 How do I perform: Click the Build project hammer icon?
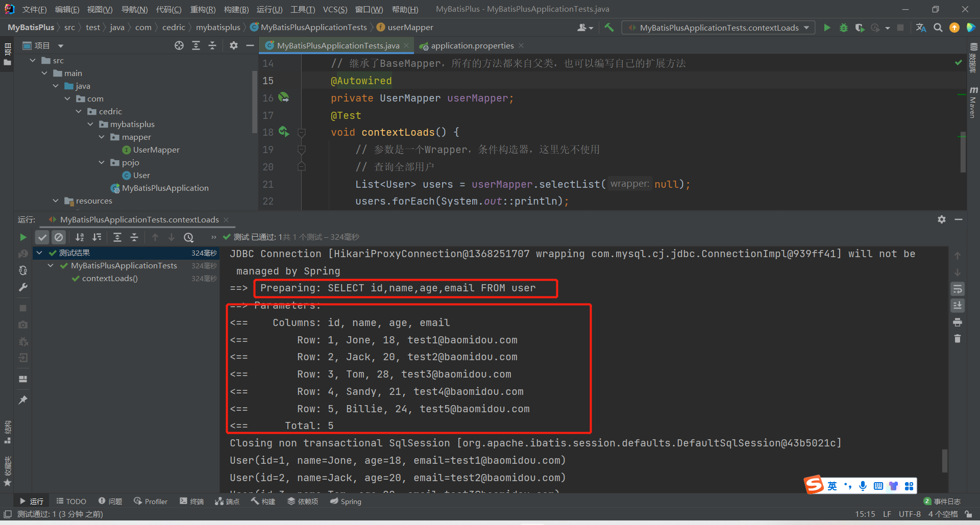pos(609,28)
